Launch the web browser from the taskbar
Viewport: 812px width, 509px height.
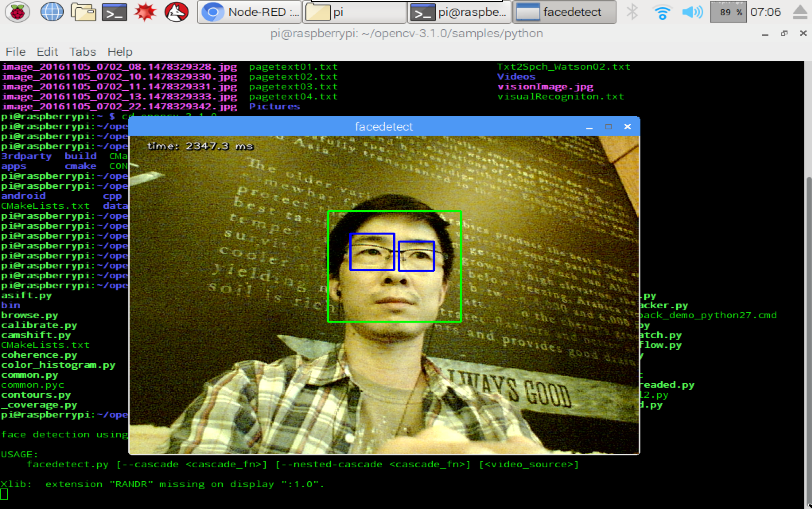(51, 12)
